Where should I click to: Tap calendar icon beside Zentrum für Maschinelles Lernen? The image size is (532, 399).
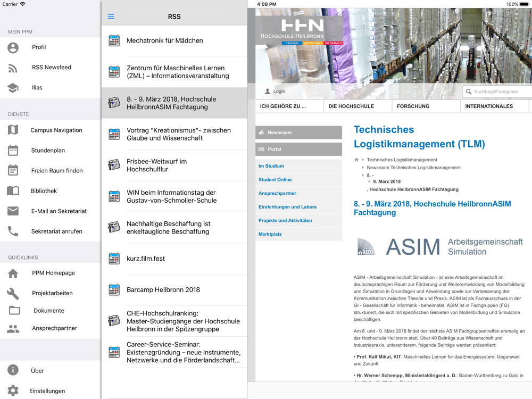point(114,72)
